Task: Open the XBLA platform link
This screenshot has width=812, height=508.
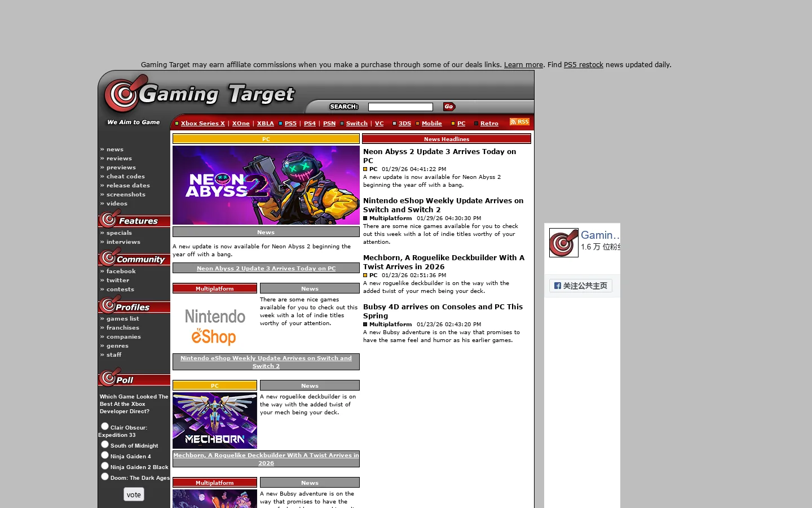Action: [x=266, y=123]
